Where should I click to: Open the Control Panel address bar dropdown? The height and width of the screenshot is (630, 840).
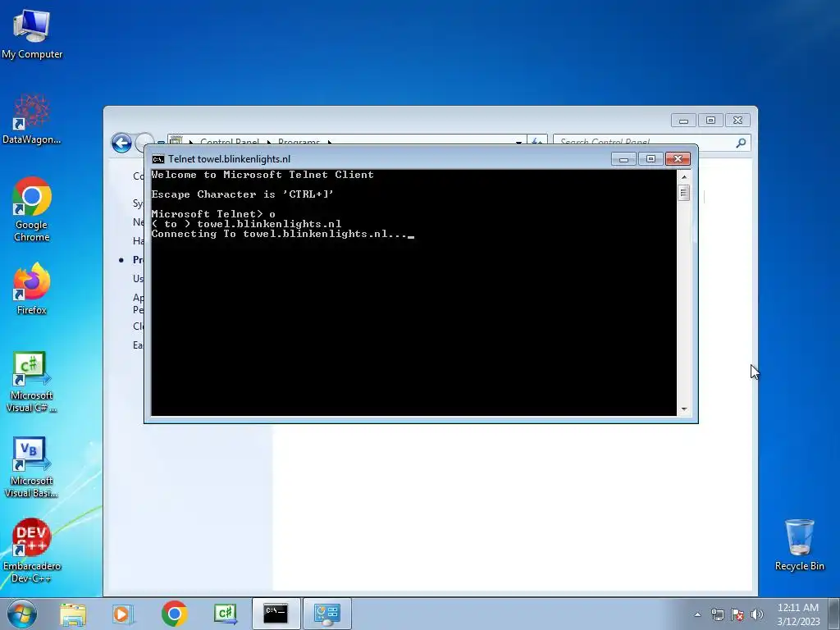pos(518,141)
